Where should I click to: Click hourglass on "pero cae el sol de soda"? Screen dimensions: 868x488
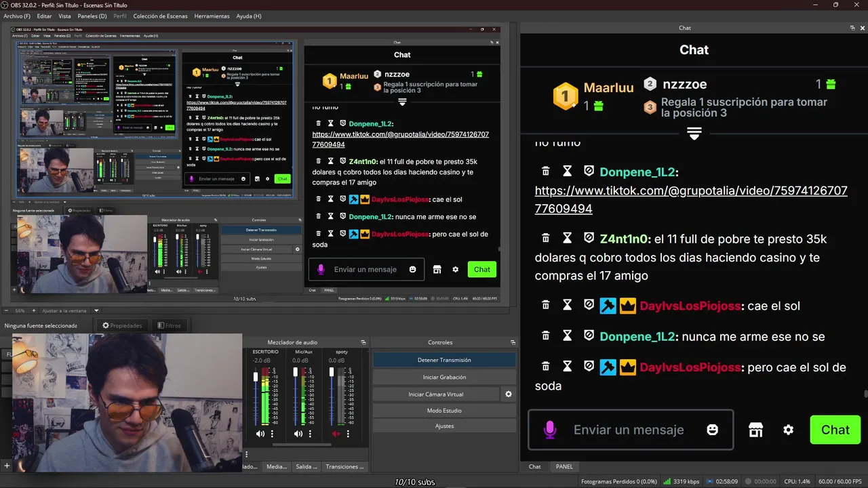pyautogui.click(x=568, y=367)
